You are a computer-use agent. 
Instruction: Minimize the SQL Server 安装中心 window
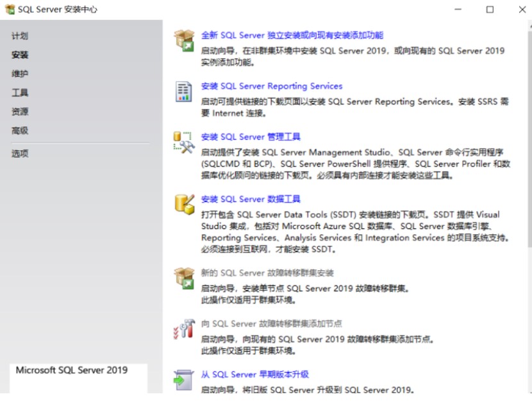[458, 10]
